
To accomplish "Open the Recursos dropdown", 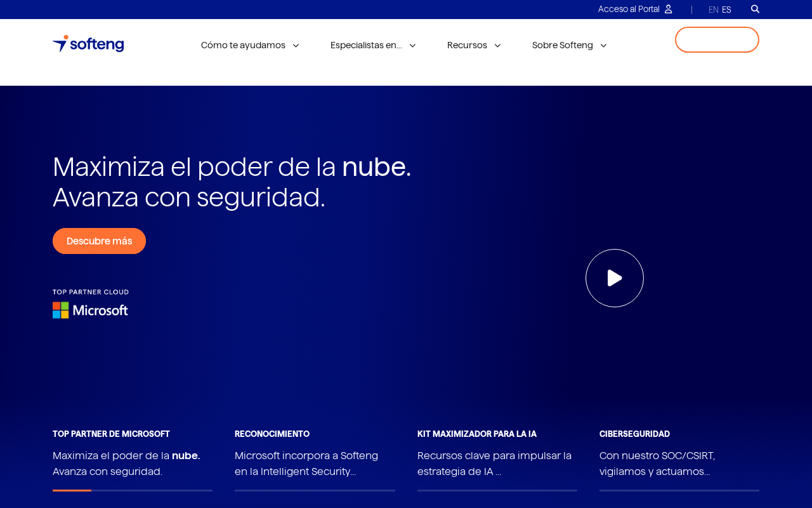I will (x=474, y=45).
